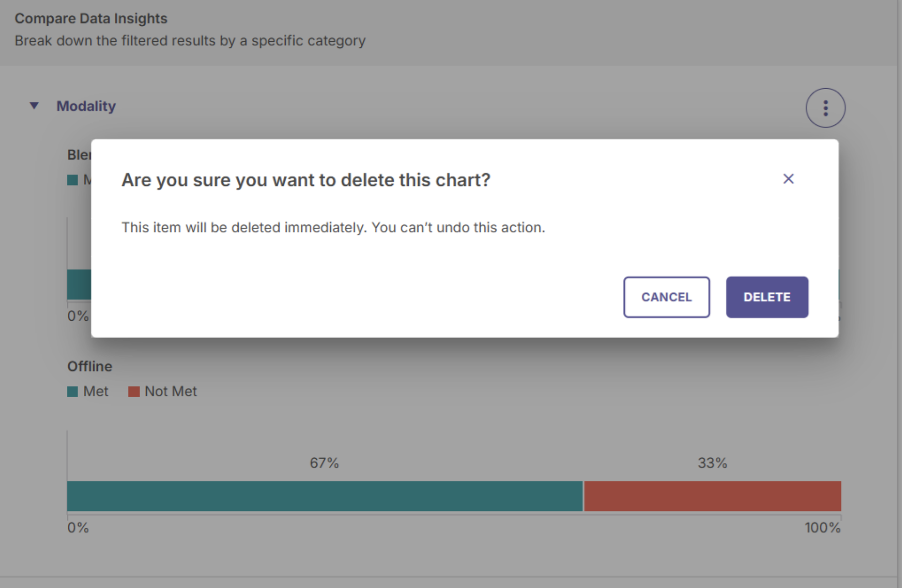Click the Met legend label under Offline

(95, 391)
